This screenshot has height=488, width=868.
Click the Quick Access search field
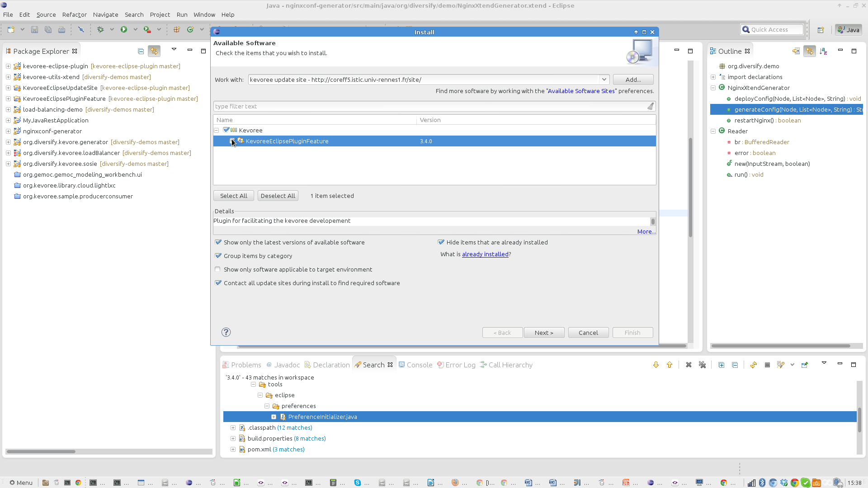coord(772,29)
